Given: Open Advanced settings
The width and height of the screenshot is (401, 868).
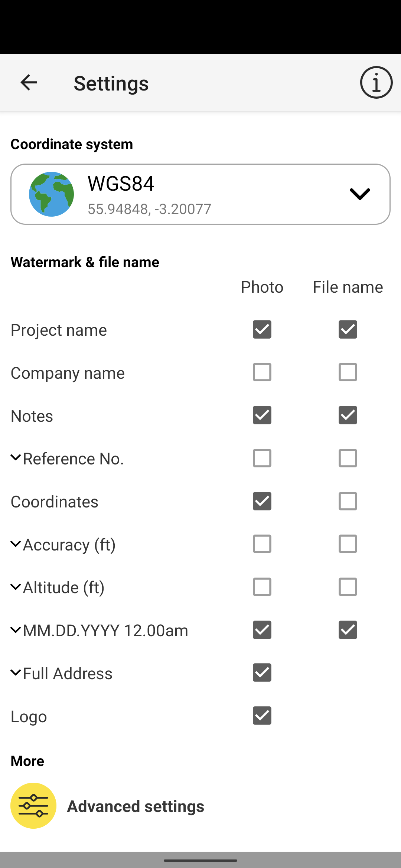Looking at the screenshot, I should (136, 806).
